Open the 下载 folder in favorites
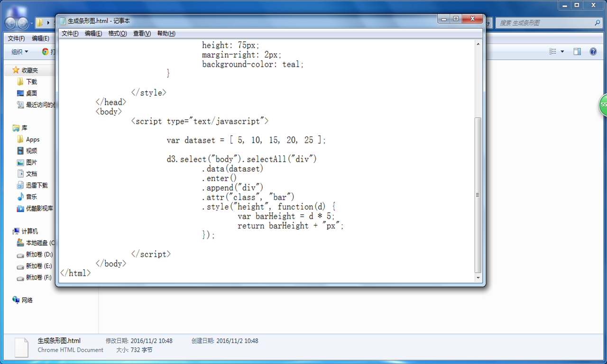Viewport: 607px width, 364px height. coord(31,82)
